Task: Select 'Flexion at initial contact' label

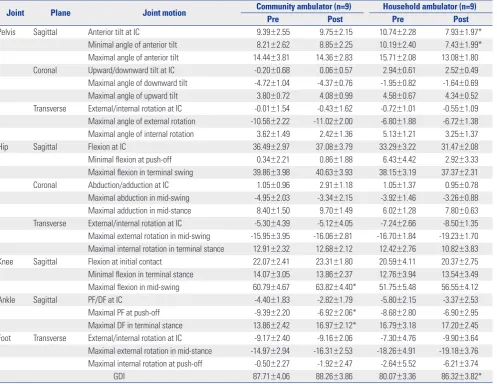Action: coord(125,262)
